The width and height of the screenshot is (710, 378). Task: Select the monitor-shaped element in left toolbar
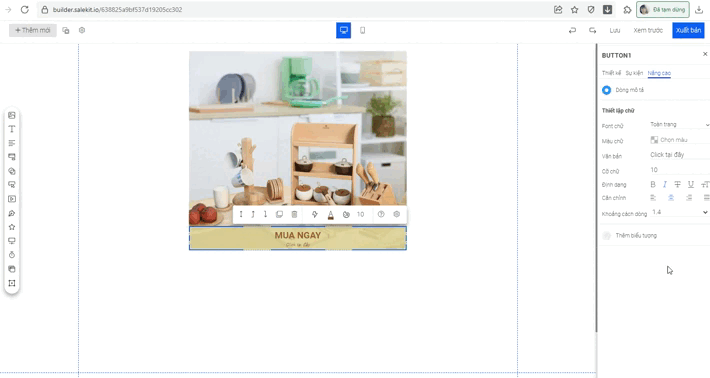pyautogui.click(x=12, y=241)
